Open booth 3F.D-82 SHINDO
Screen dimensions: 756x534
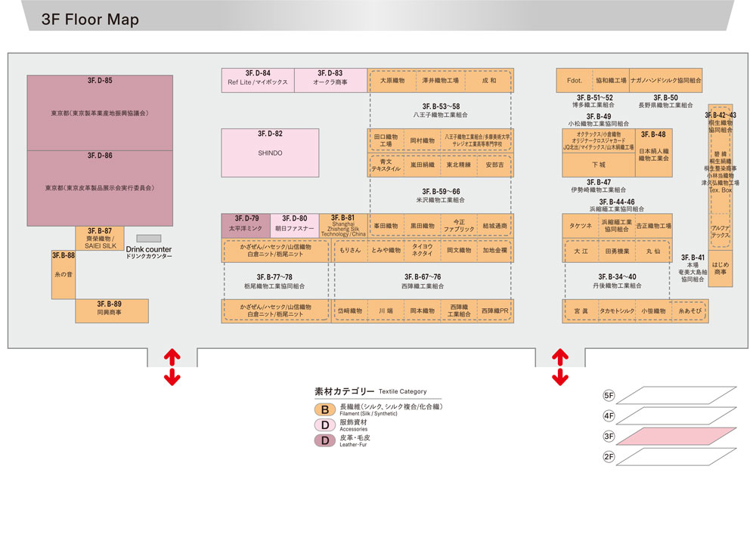(x=270, y=153)
